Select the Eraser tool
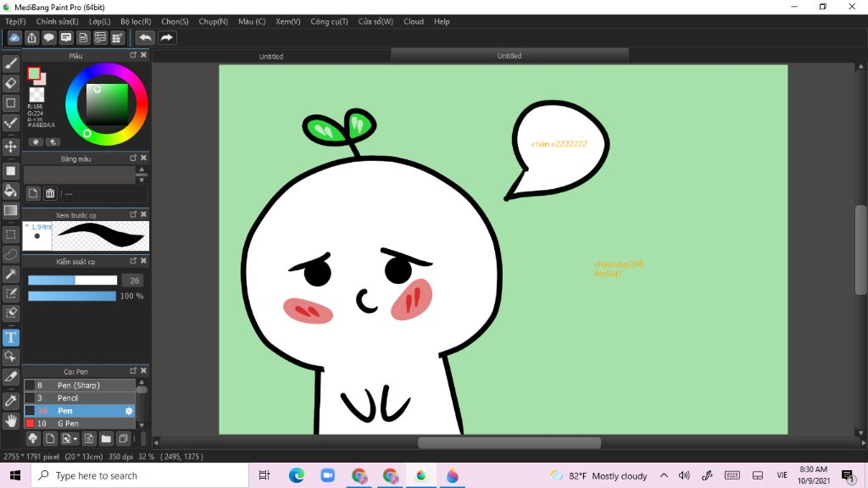The width and height of the screenshot is (868, 488). point(10,83)
